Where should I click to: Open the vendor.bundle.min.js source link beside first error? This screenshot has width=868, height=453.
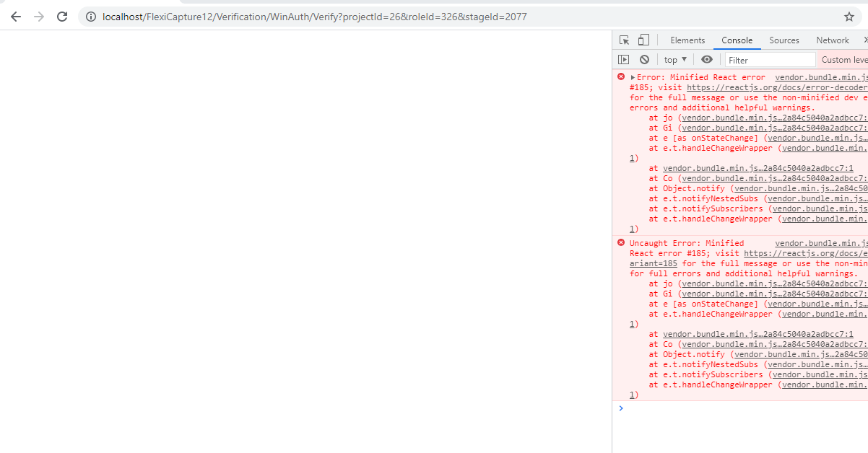(x=821, y=77)
